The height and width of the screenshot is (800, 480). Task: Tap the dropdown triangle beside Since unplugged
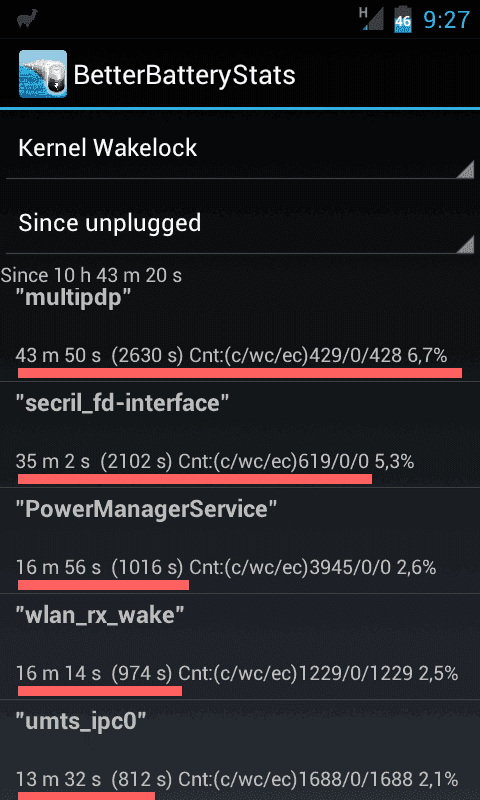(x=465, y=244)
